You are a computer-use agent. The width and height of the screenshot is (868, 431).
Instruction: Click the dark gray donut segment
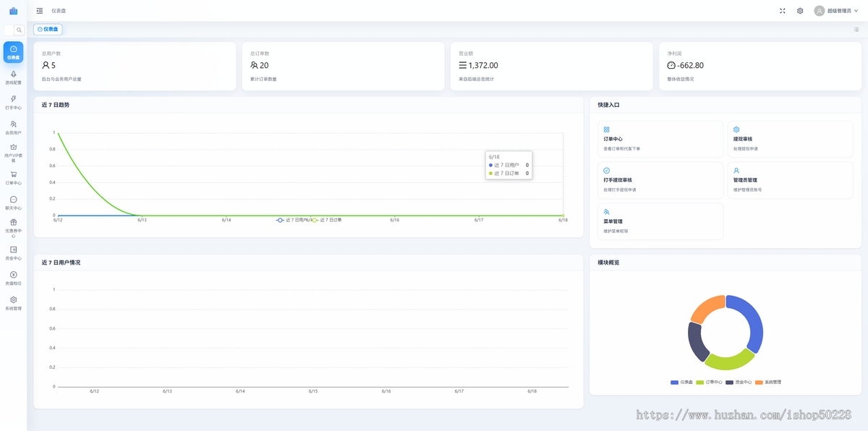696,343
